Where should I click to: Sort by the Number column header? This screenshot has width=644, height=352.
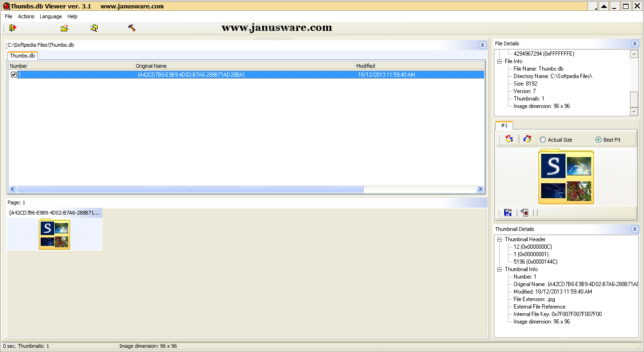tap(71, 66)
